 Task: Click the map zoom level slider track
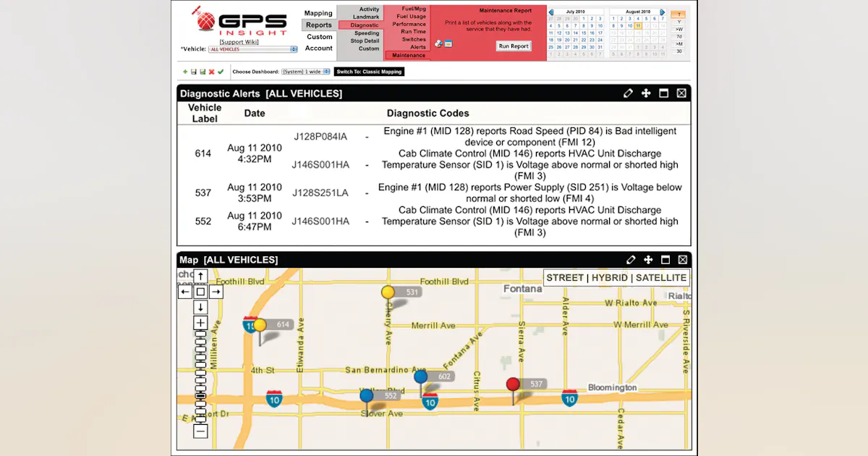pyautogui.click(x=201, y=377)
